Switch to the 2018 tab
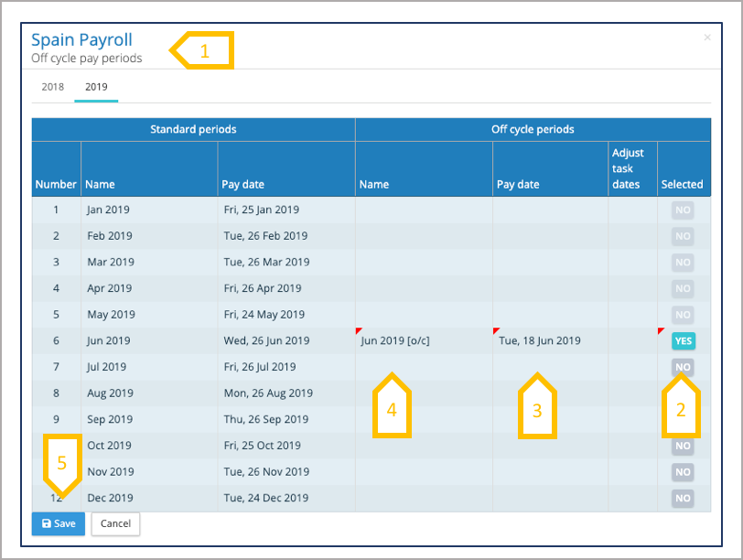Image resolution: width=743 pixels, height=560 pixels. click(53, 87)
